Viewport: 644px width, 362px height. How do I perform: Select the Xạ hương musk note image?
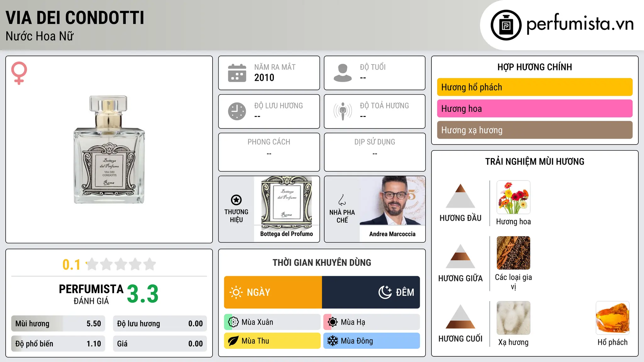pyautogui.click(x=514, y=318)
